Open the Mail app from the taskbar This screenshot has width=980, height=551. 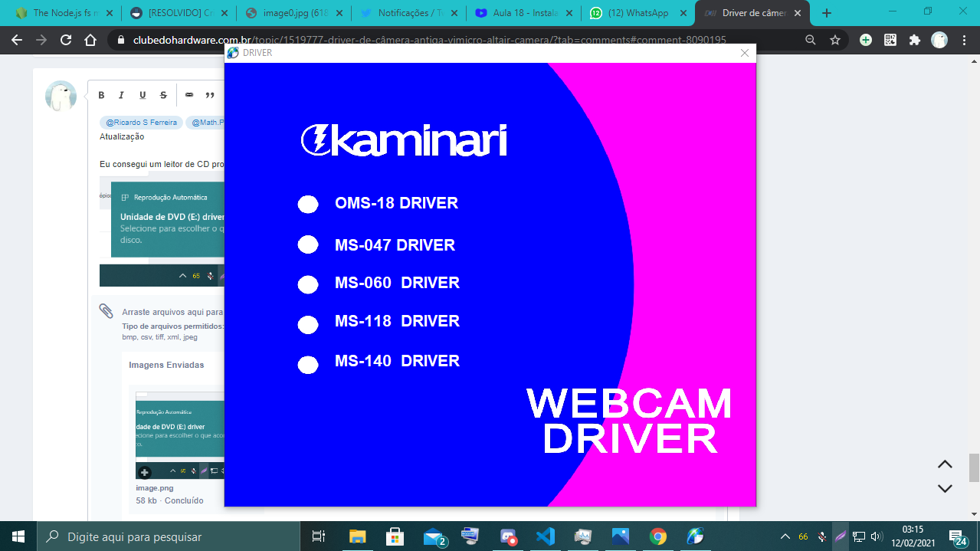pyautogui.click(x=433, y=536)
